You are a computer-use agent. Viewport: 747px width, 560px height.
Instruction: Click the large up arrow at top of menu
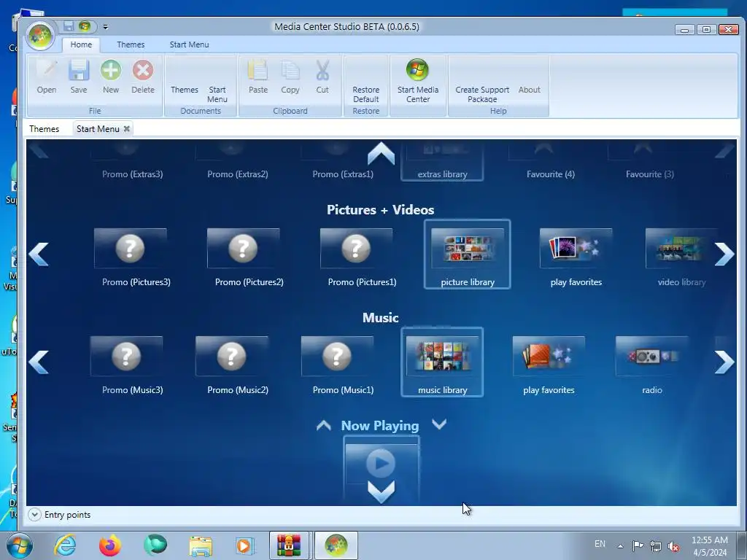[381, 154]
